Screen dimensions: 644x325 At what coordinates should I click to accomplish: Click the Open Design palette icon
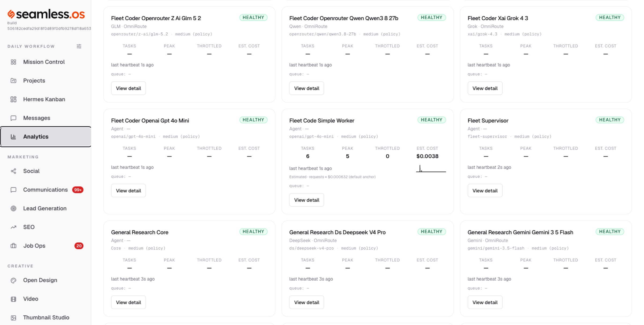tap(13, 280)
